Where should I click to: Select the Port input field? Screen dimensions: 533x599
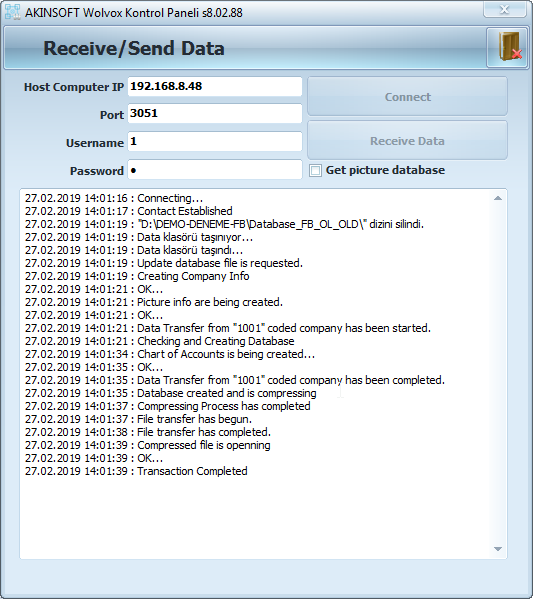[215, 113]
